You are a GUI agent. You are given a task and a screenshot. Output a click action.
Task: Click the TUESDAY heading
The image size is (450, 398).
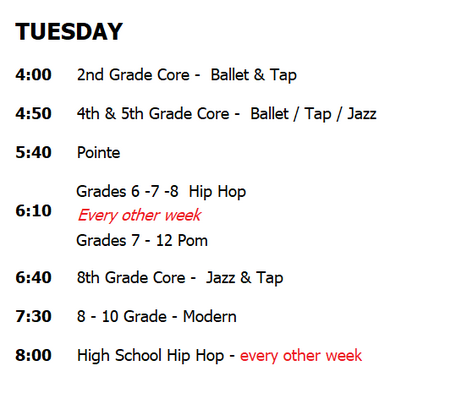[69, 32]
